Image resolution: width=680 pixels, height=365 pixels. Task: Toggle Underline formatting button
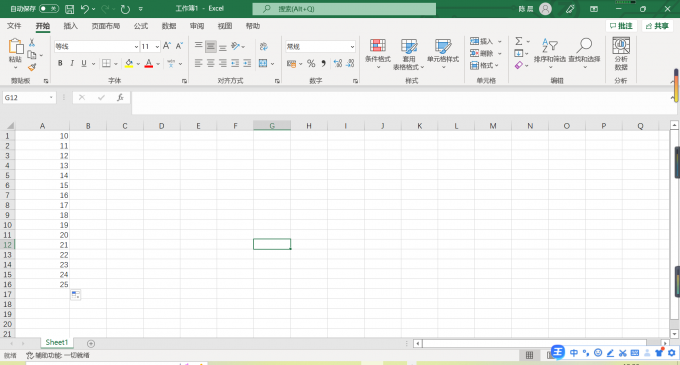point(84,63)
